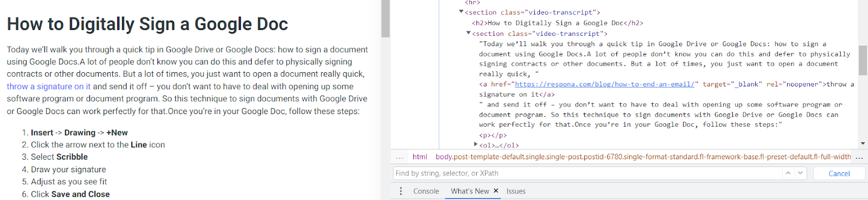Click the Elements panel scrollbar thumb
The width and height of the screenshot is (868, 200).
pyautogui.click(x=863, y=60)
